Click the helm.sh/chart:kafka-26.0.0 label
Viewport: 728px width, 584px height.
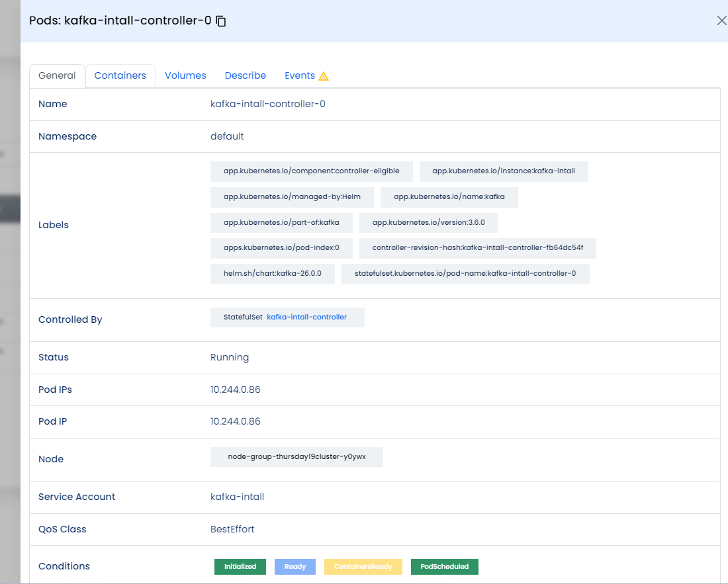(x=273, y=273)
